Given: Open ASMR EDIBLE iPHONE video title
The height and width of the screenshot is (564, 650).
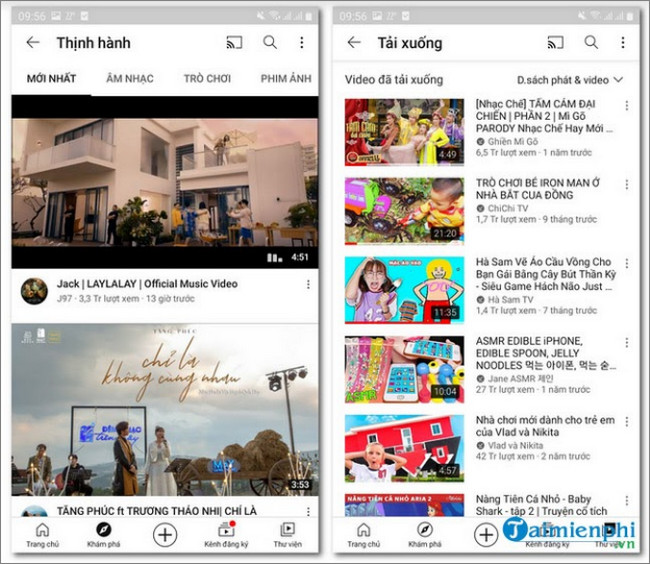Looking at the screenshot, I should [x=546, y=353].
